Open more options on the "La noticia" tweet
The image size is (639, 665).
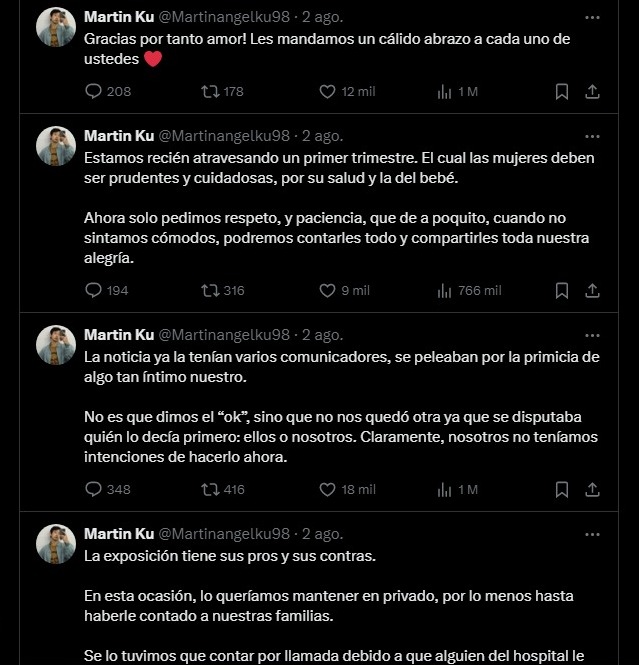coord(592,335)
